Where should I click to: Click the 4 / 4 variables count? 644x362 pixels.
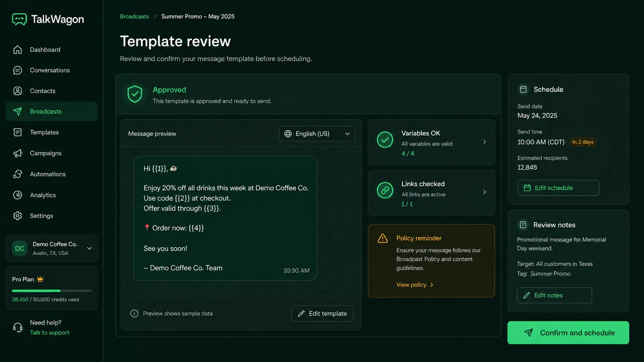tap(408, 154)
